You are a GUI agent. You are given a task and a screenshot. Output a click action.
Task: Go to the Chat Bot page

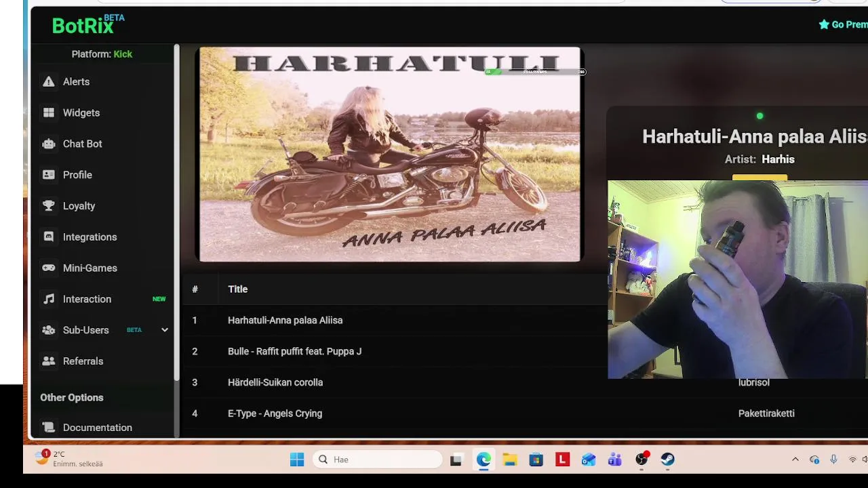coord(83,144)
